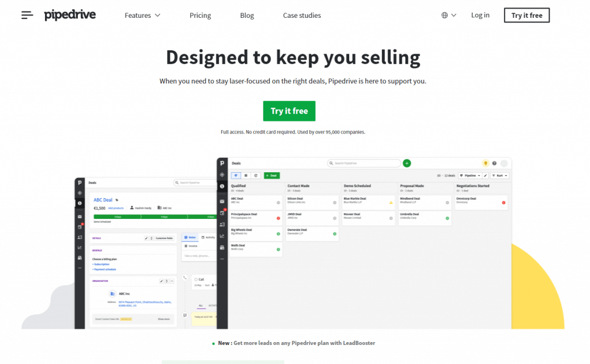Click the Log in link
The height and width of the screenshot is (364, 590).
480,15
